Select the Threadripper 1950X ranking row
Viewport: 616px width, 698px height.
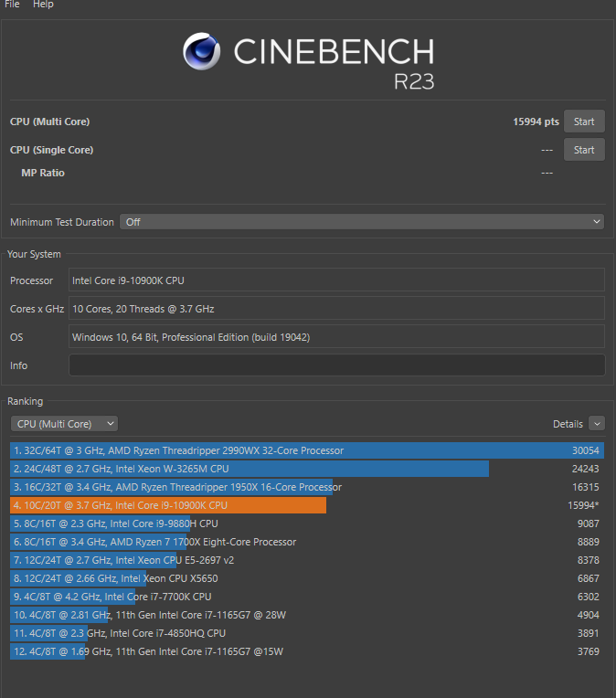tap(307, 487)
